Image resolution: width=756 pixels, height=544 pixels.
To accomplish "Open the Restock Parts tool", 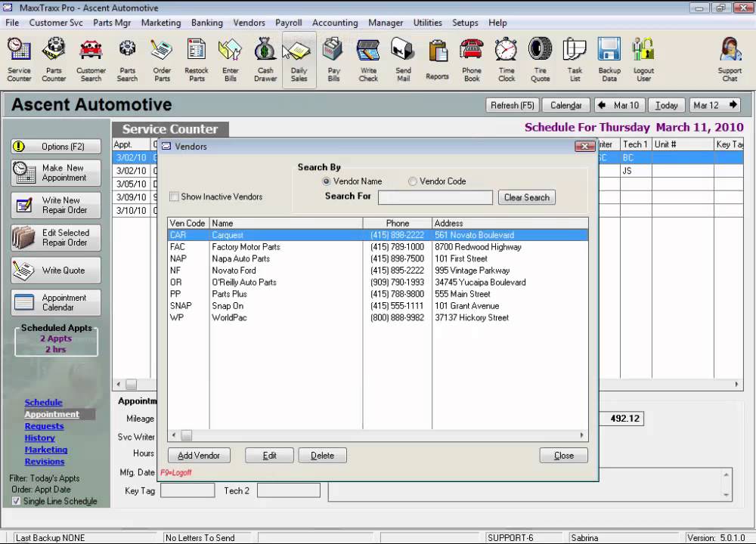I will point(197,60).
